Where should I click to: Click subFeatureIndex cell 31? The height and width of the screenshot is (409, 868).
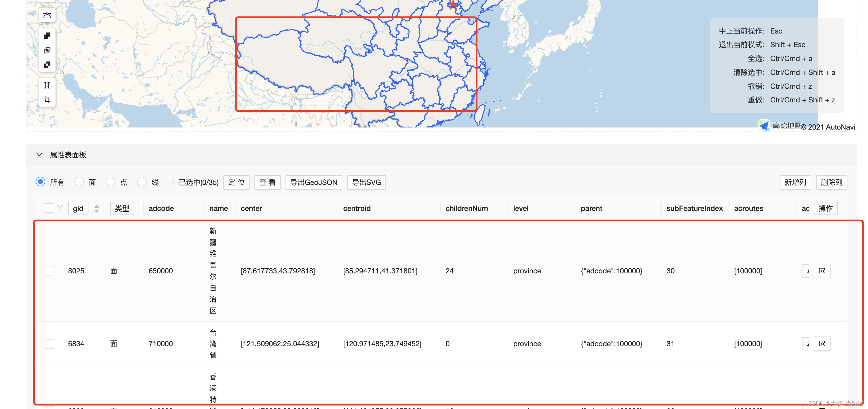click(x=671, y=343)
